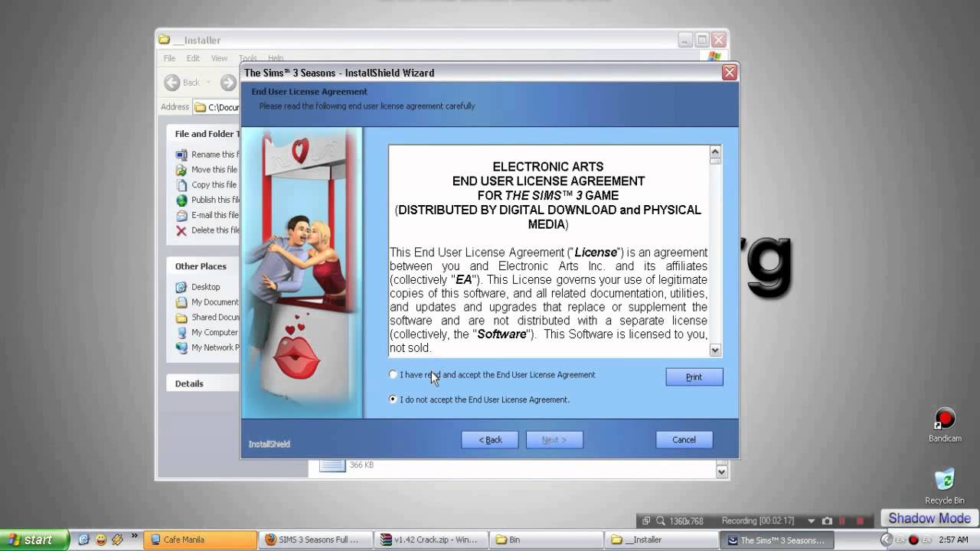Click the Explorer address bar path

point(217,107)
